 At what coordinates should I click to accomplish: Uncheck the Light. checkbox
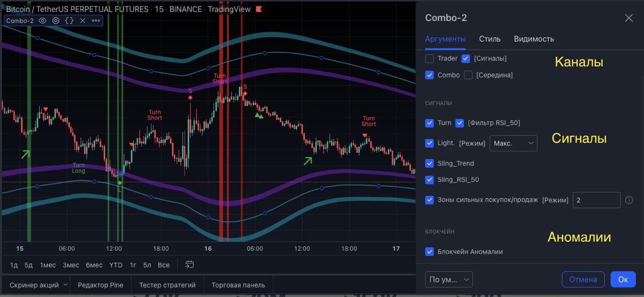pos(429,143)
